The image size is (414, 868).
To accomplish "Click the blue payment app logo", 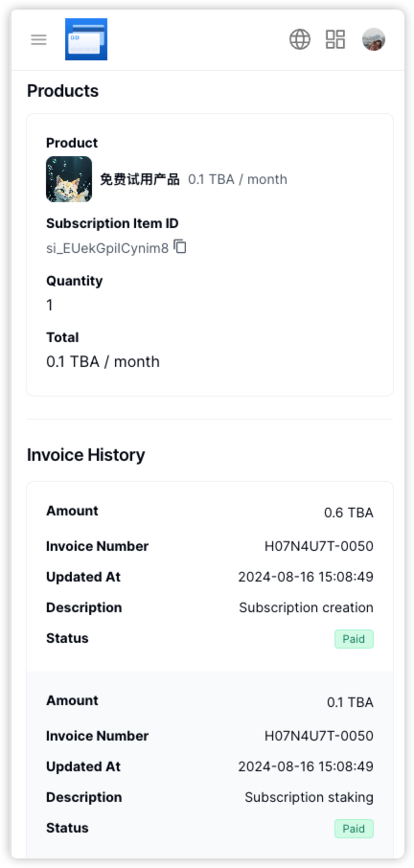I will coord(86,39).
